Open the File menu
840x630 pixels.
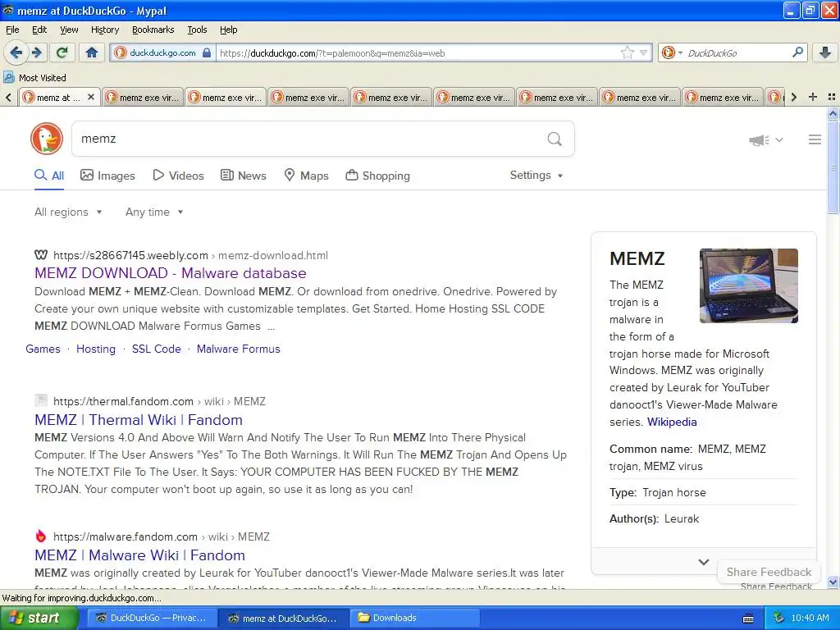[12, 30]
